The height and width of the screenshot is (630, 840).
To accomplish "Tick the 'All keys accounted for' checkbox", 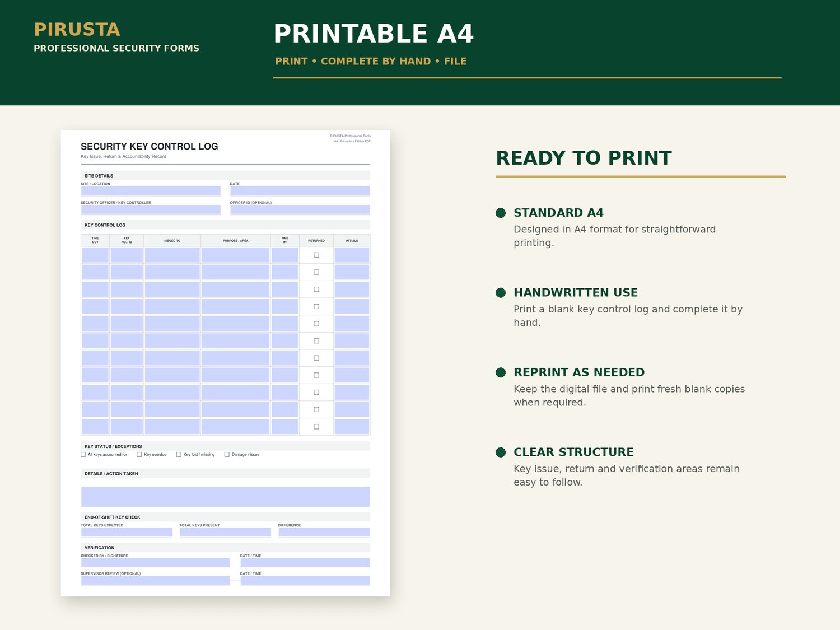I will point(83,455).
